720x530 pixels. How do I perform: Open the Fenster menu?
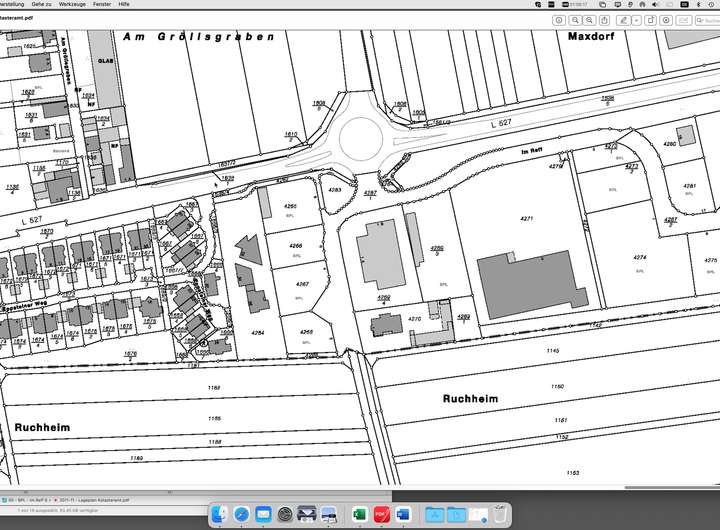101,4
